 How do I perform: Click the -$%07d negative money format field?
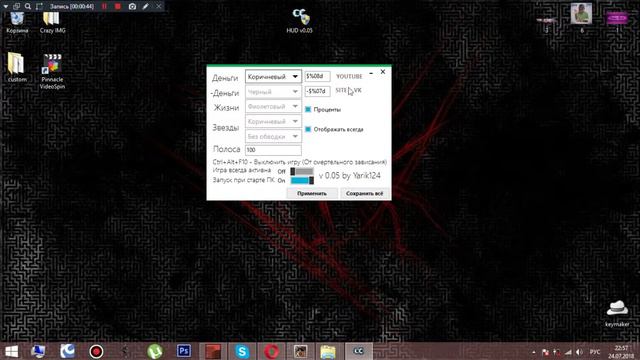pyautogui.click(x=317, y=91)
